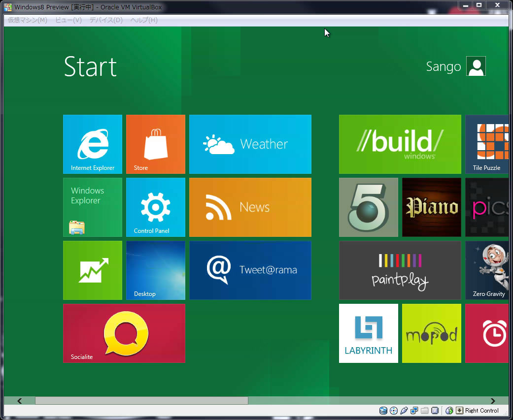Click the network adapters status icon
The height and width of the screenshot is (420, 513).
[x=414, y=411]
